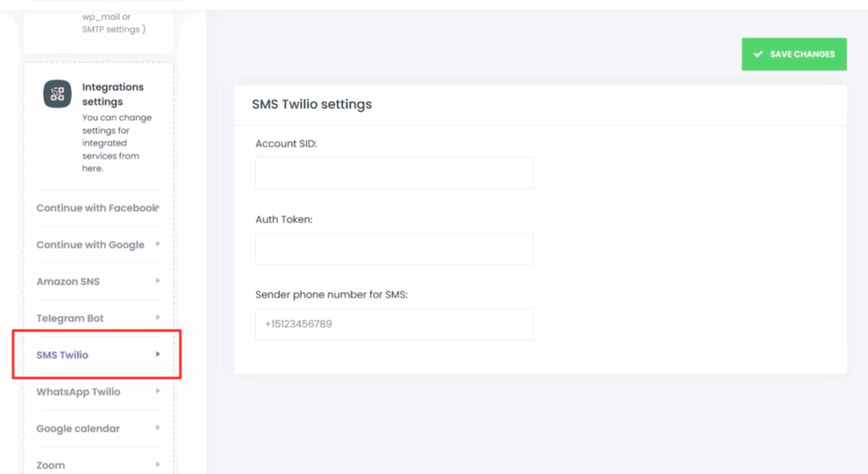Click the Telegram Bot arrow icon
Screen dimensions: 868x474
[158, 318]
